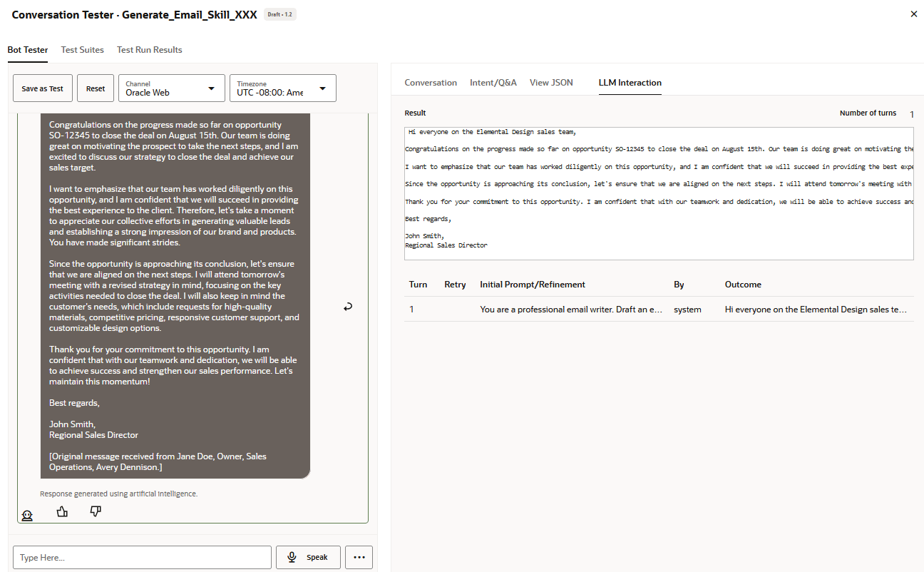Click the retry arrow beside the message
The image size is (924, 572).
(348, 306)
